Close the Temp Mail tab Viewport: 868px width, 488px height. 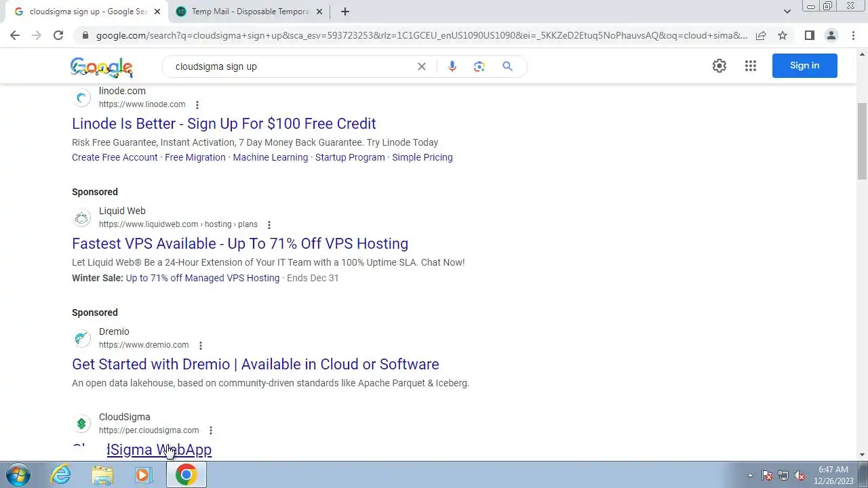(x=319, y=12)
